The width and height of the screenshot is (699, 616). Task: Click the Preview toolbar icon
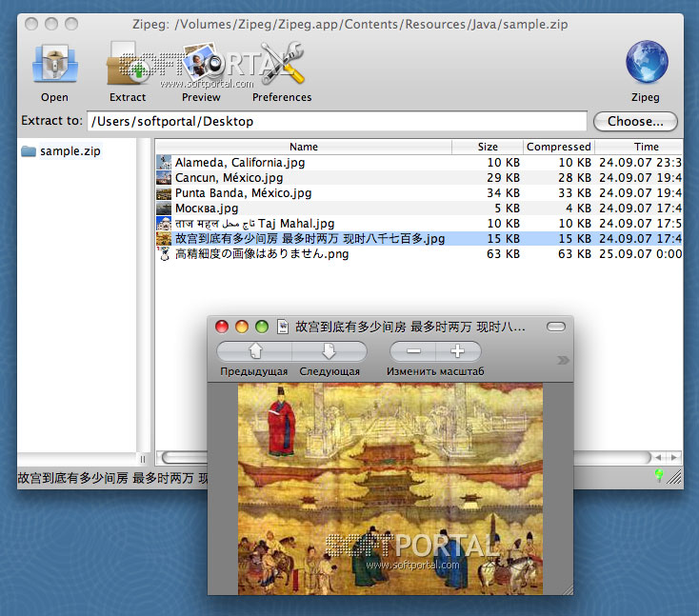tap(202, 64)
